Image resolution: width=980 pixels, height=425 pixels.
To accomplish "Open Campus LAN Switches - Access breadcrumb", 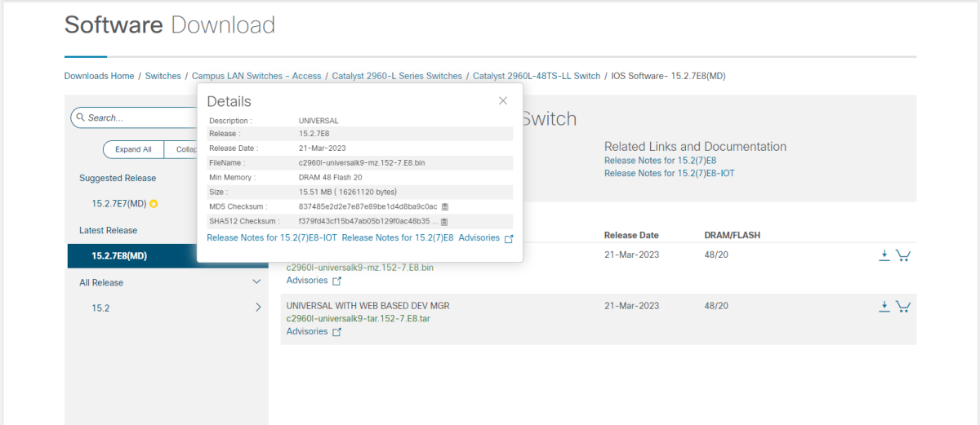I will (x=256, y=76).
